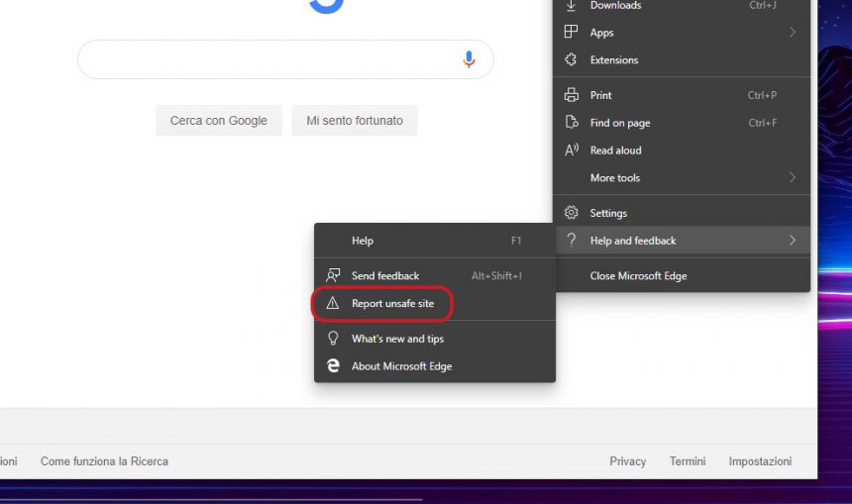Select Find on page

tap(682, 123)
